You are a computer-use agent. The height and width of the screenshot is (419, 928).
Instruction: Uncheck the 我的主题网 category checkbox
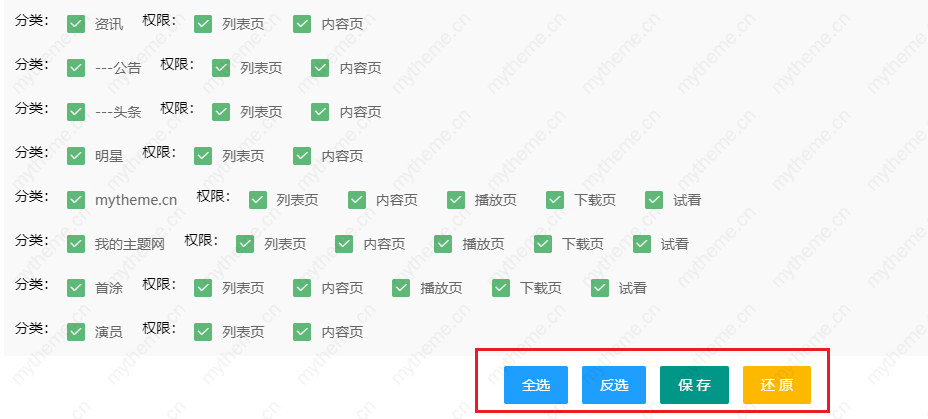coord(76,244)
